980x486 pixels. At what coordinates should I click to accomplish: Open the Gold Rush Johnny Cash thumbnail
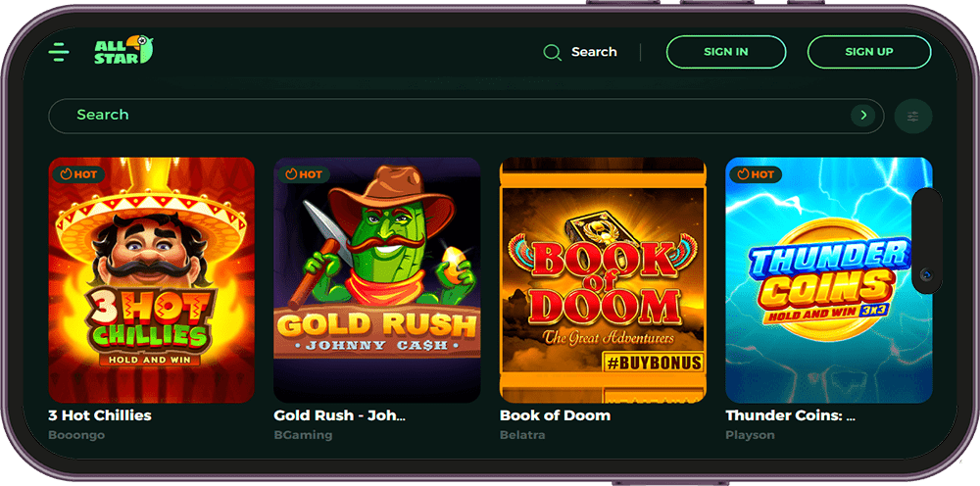click(x=377, y=280)
